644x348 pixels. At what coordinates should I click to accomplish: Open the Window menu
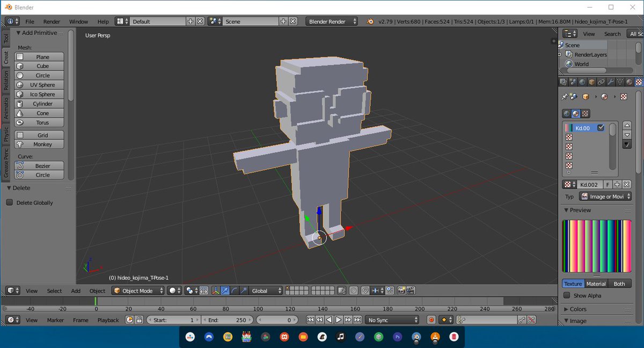tap(78, 21)
